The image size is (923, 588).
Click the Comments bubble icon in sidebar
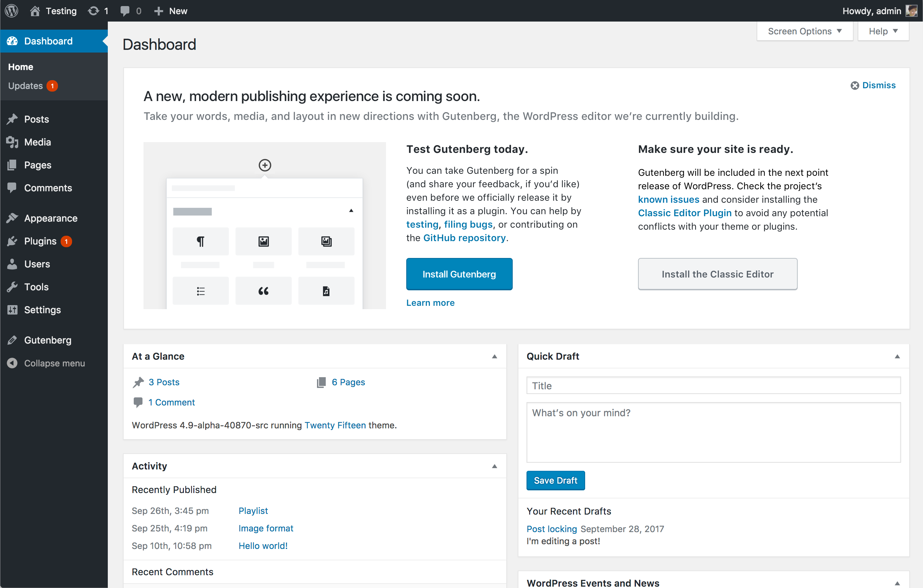[12, 188]
